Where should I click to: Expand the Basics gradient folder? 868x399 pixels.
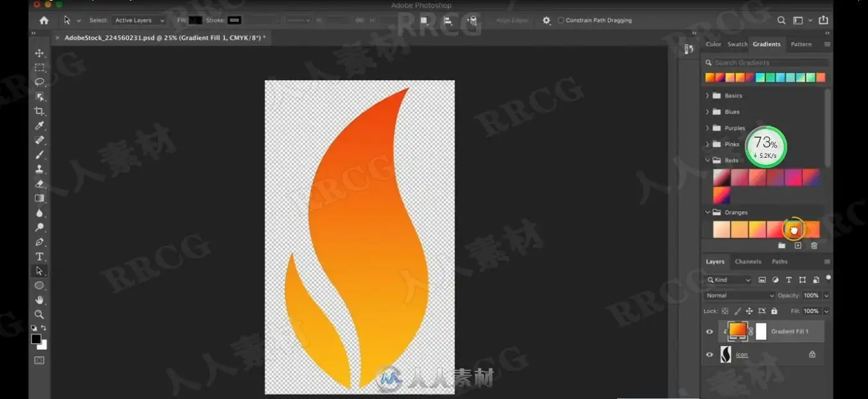click(708, 96)
